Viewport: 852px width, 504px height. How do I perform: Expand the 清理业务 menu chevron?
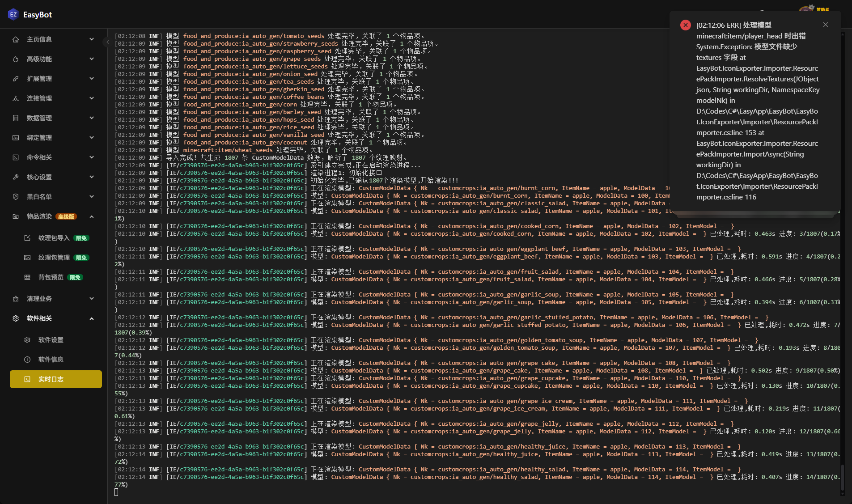(92, 299)
